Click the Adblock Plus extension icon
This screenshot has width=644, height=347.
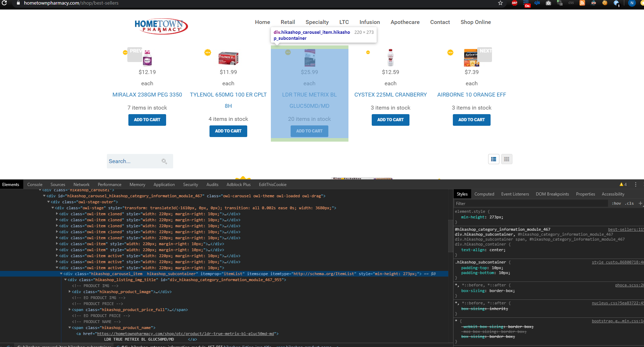(515, 3)
